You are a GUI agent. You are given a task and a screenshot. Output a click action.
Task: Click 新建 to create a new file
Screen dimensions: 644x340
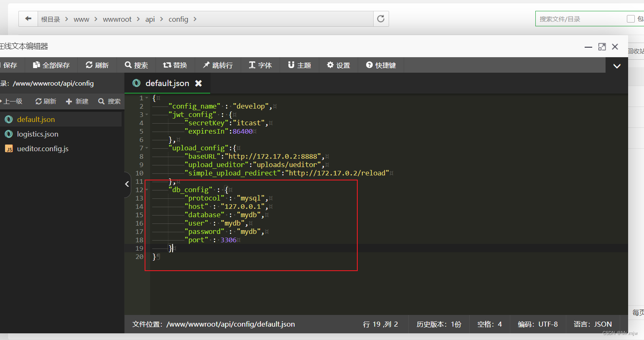(x=77, y=101)
